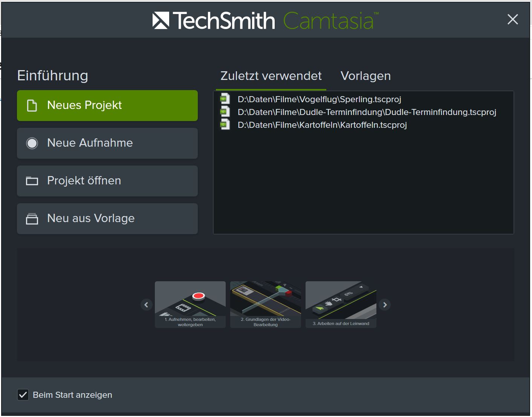The image size is (532, 417).
Task: Switch to the Vorlagen tab
Action: coord(365,76)
